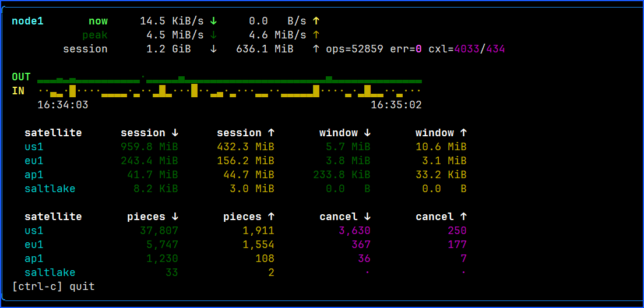Click the session total 1.2 GiB
Screen dimensions: 644x308
click(168, 49)
